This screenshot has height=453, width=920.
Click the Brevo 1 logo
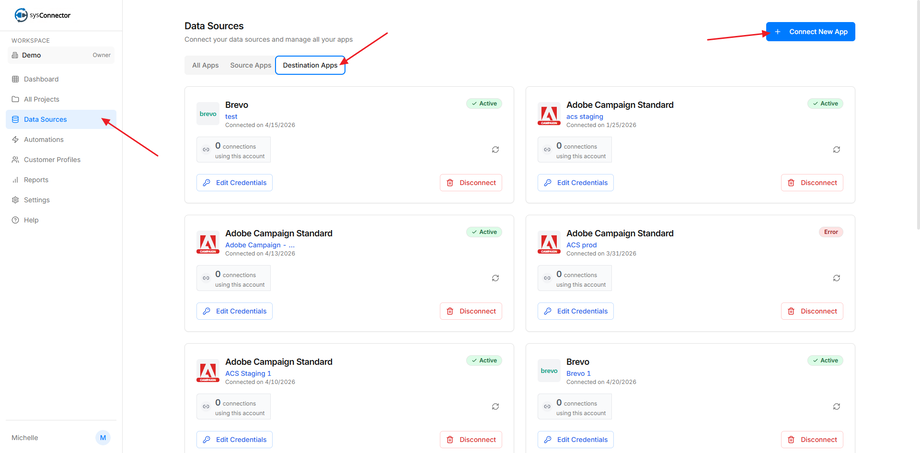549,371
